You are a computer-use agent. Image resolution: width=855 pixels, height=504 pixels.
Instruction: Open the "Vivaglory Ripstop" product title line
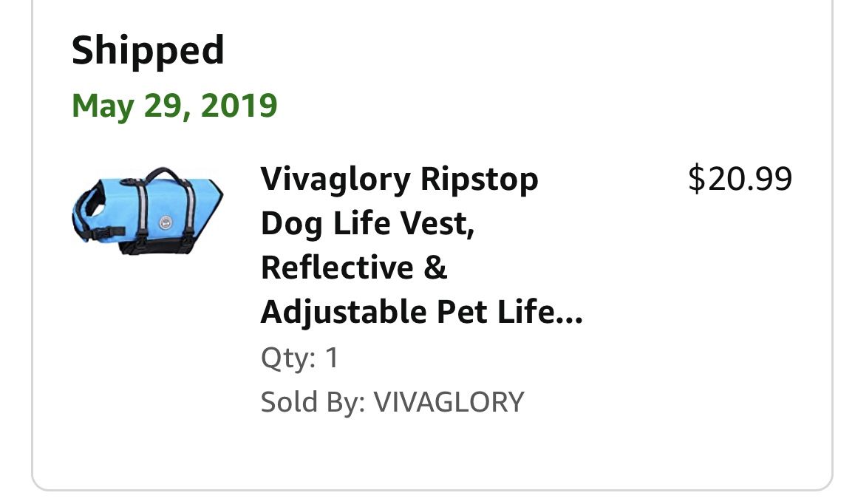pyautogui.click(x=399, y=179)
